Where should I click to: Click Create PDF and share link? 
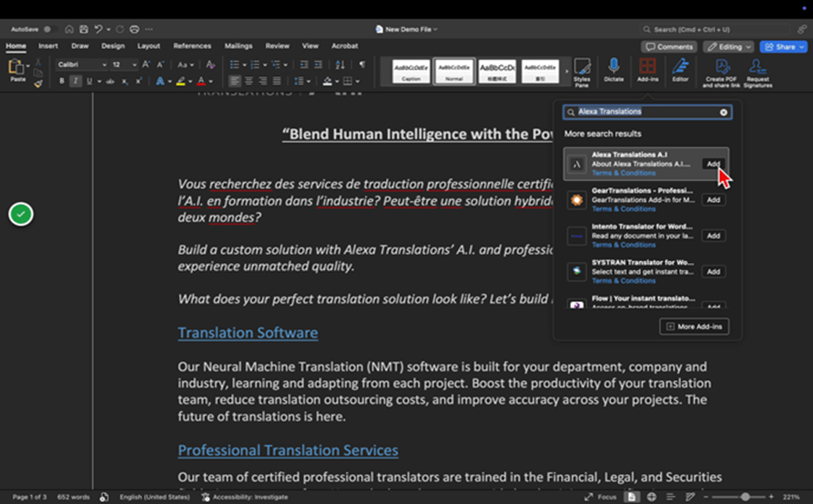721,73
